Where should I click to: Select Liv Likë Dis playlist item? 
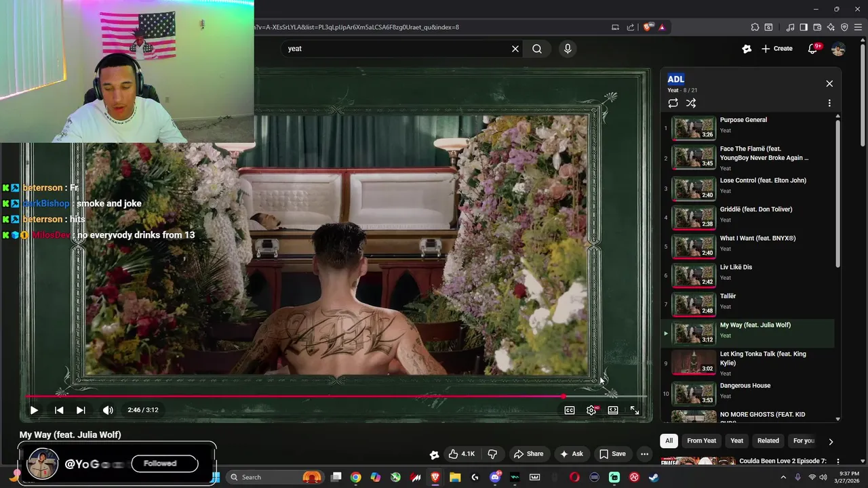[748, 275]
